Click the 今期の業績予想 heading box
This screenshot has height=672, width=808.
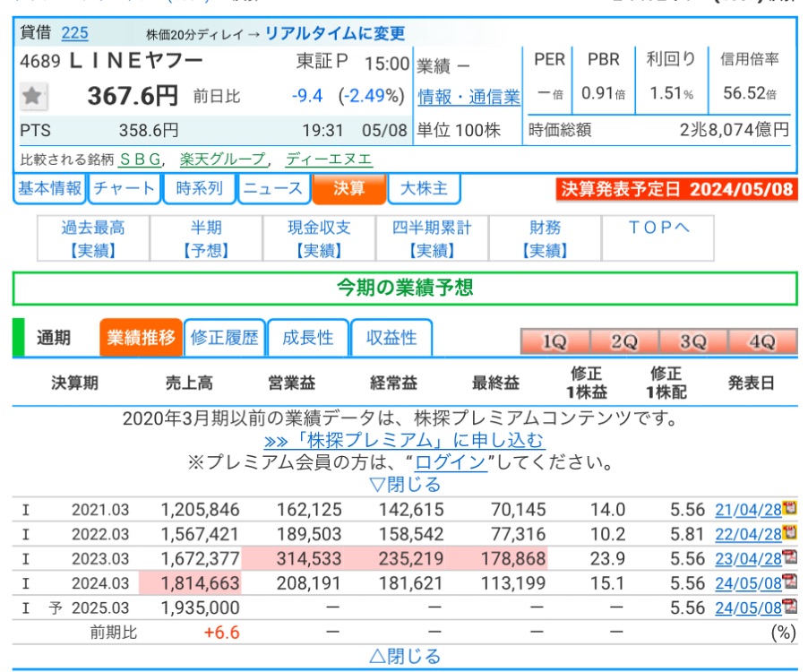[x=405, y=289]
